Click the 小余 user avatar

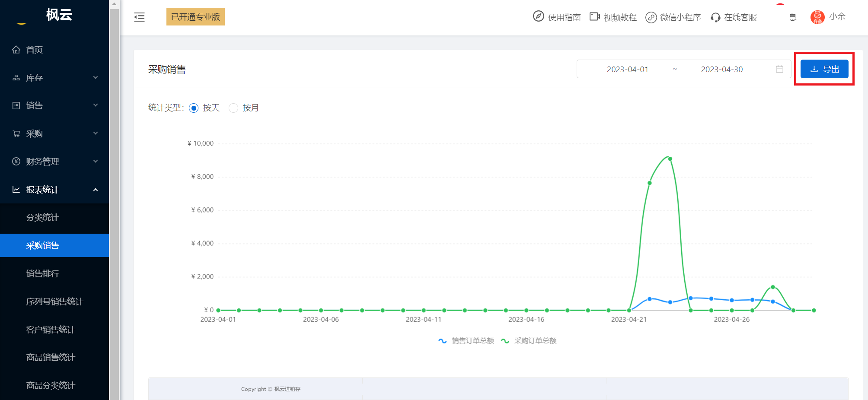(817, 17)
